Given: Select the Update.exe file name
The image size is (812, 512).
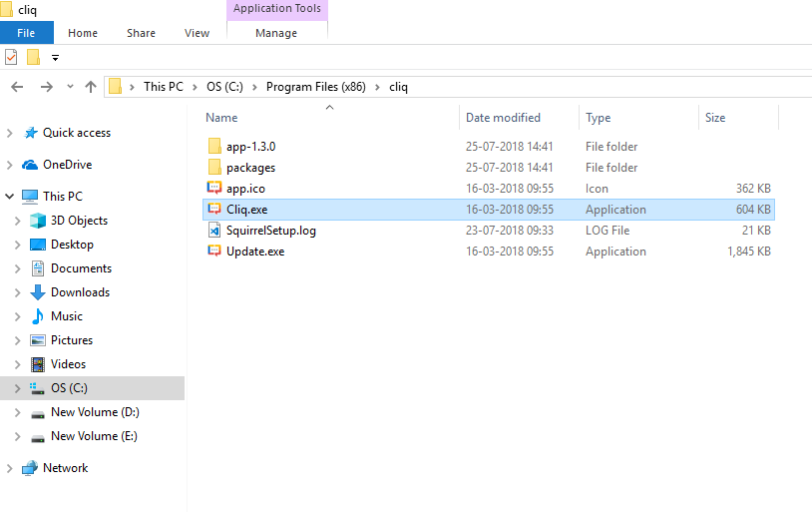Looking at the screenshot, I should [255, 252].
